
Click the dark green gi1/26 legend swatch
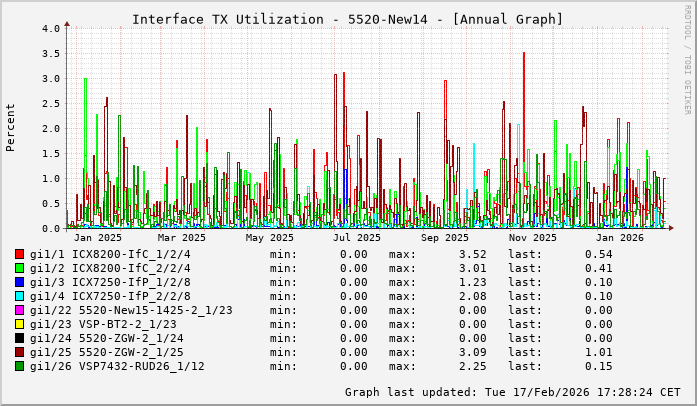[20, 366]
